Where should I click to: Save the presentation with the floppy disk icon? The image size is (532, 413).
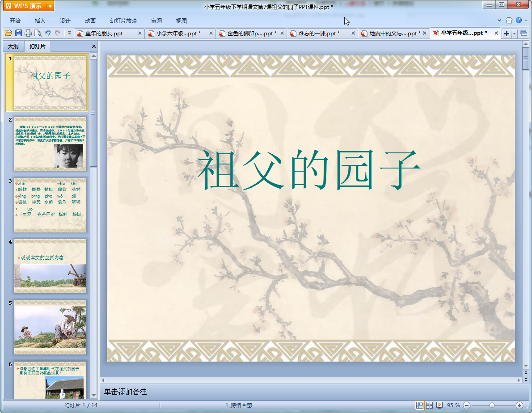click(18, 33)
